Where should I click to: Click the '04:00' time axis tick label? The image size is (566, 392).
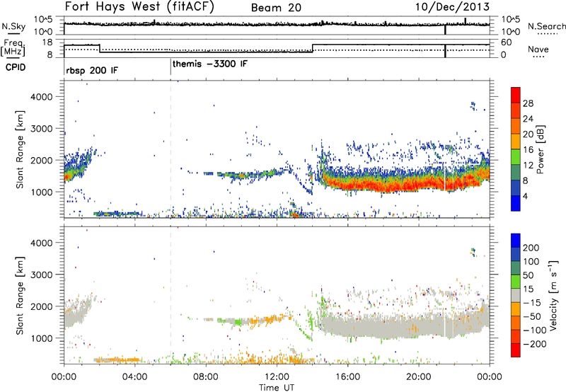click(134, 377)
